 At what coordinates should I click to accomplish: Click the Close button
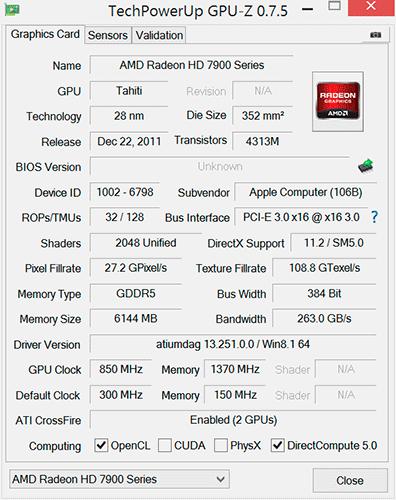pyautogui.click(x=350, y=480)
